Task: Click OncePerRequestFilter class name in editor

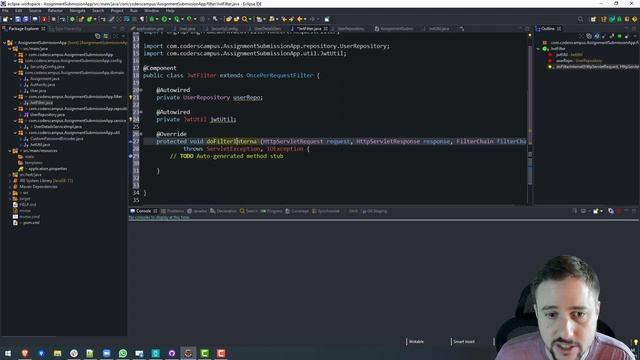Action: coord(280,76)
